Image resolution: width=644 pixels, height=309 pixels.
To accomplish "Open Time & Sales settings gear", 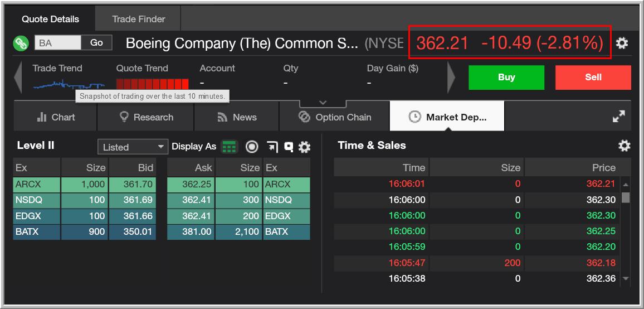I will tap(624, 145).
